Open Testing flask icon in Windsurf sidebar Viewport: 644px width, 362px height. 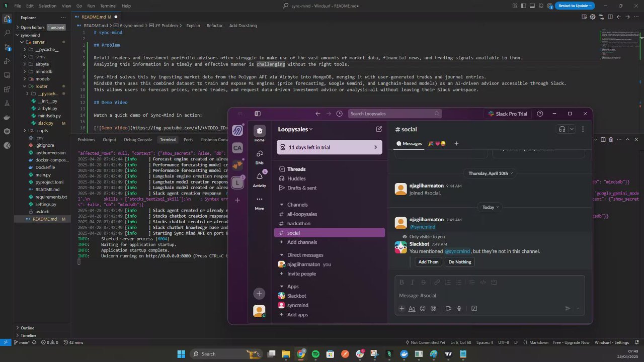(x=7, y=103)
